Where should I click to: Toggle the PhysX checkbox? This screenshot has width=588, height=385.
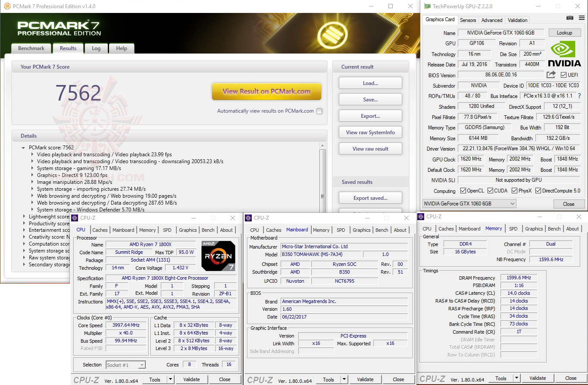coord(515,191)
